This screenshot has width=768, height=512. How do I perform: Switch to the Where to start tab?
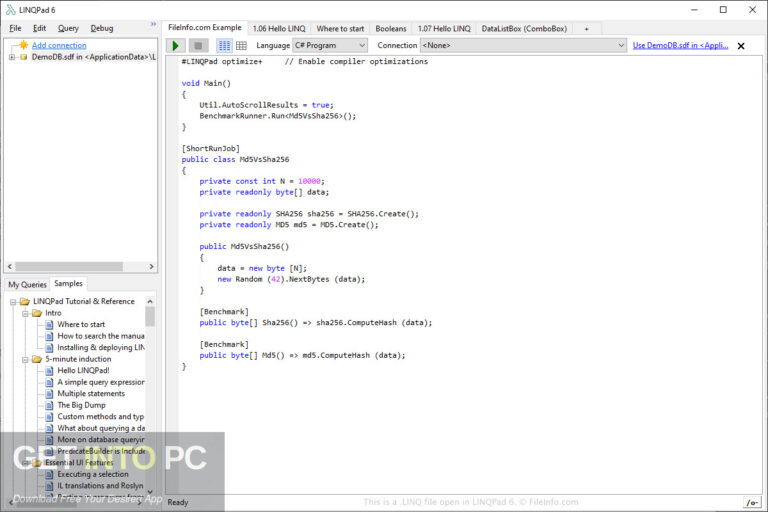340,28
